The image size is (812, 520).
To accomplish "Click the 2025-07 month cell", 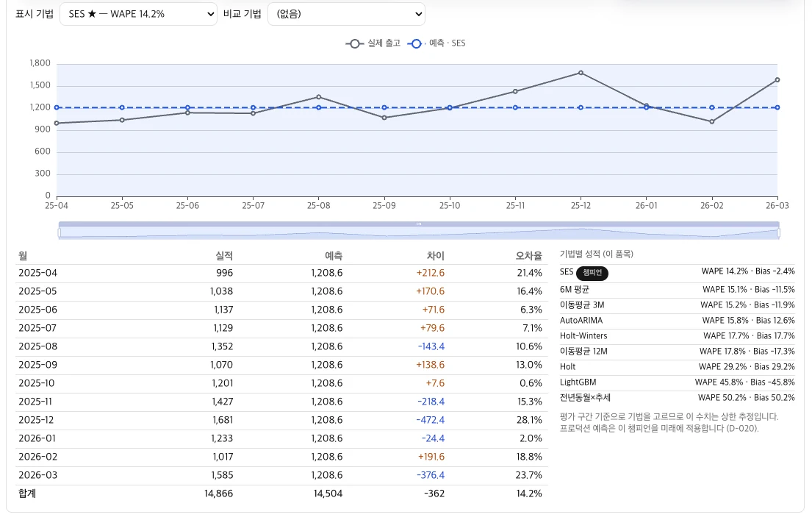I will 37,328.
